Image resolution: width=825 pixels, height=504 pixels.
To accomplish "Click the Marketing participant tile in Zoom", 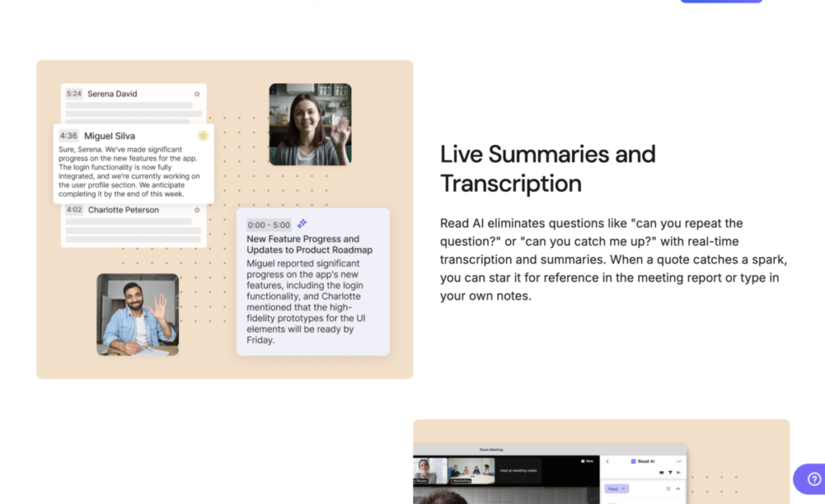I will 471,472.
